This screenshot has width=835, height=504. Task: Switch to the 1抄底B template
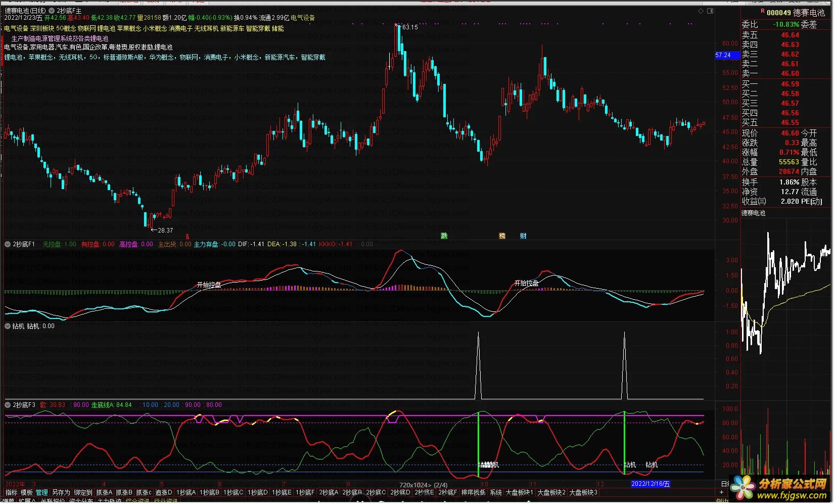coord(210,493)
